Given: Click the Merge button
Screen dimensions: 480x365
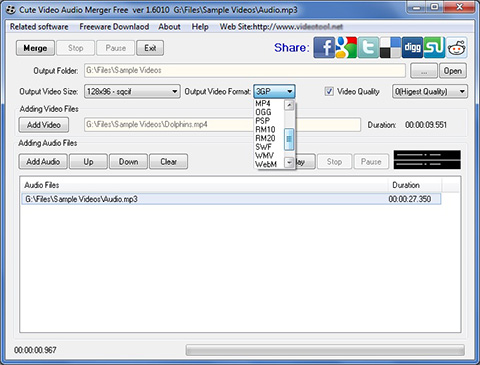Looking at the screenshot, I should [x=35, y=48].
